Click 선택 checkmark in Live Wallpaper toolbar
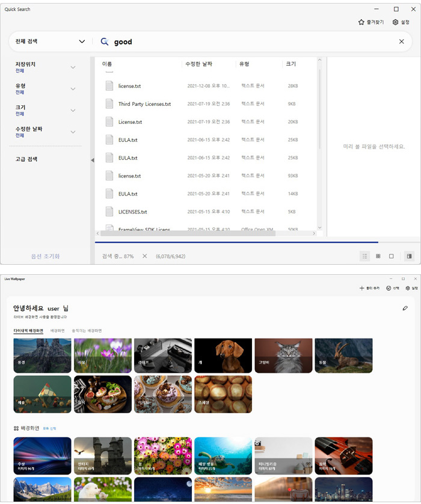Viewport: 421px width, 504px height. pyautogui.click(x=392, y=288)
